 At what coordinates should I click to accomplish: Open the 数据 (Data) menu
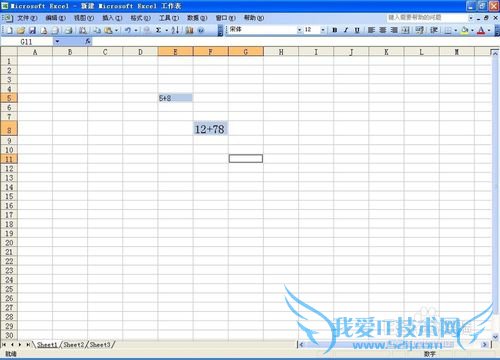pos(197,18)
